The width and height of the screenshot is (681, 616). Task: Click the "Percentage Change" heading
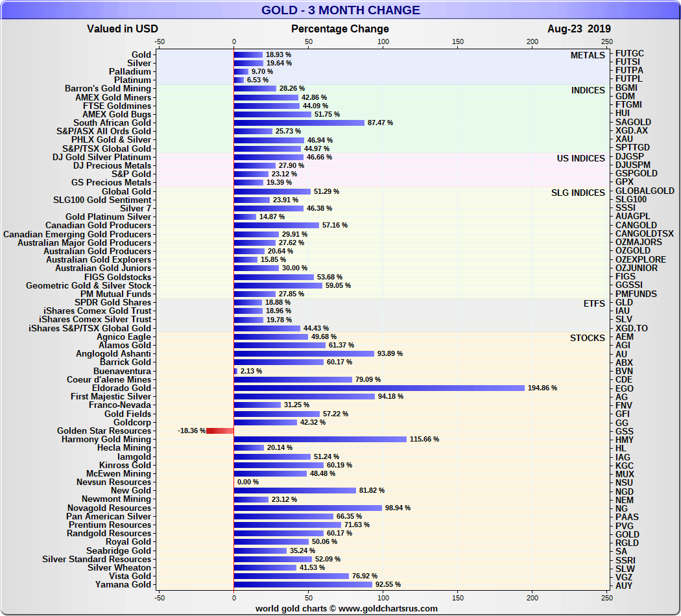[x=340, y=29]
